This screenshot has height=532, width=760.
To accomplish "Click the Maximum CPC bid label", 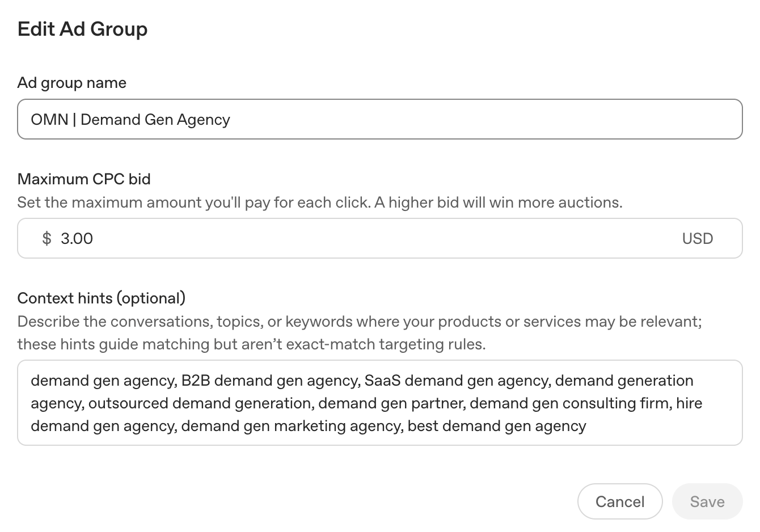I will click(84, 179).
